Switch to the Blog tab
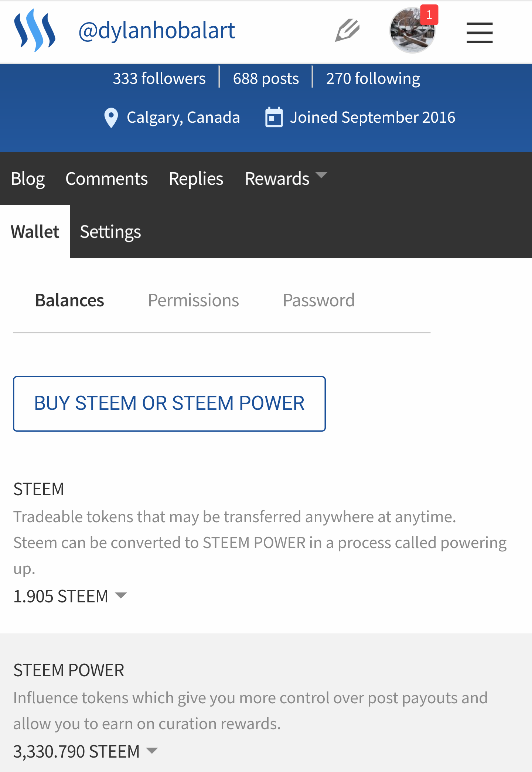The width and height of the screenshot is (532, 772). (x=28, y=178)
